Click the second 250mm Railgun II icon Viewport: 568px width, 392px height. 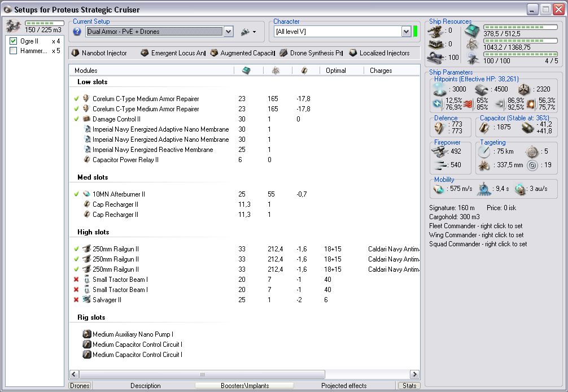[x=86, y=259]
